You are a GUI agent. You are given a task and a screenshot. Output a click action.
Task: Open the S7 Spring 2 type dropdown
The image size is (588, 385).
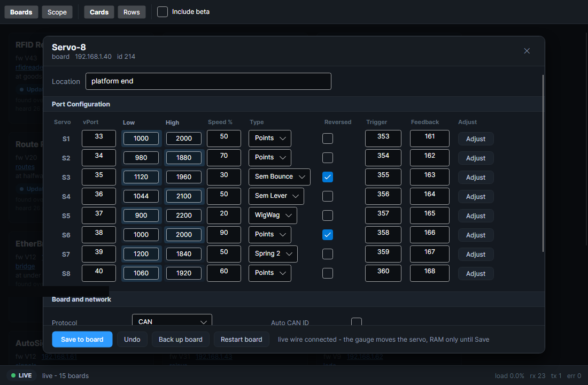(x=273, y=254)
